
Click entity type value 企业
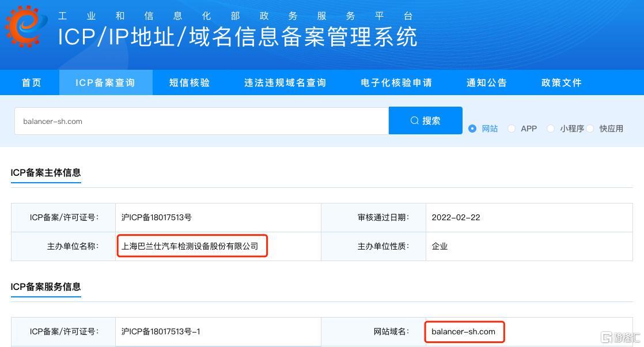(440, 246)
